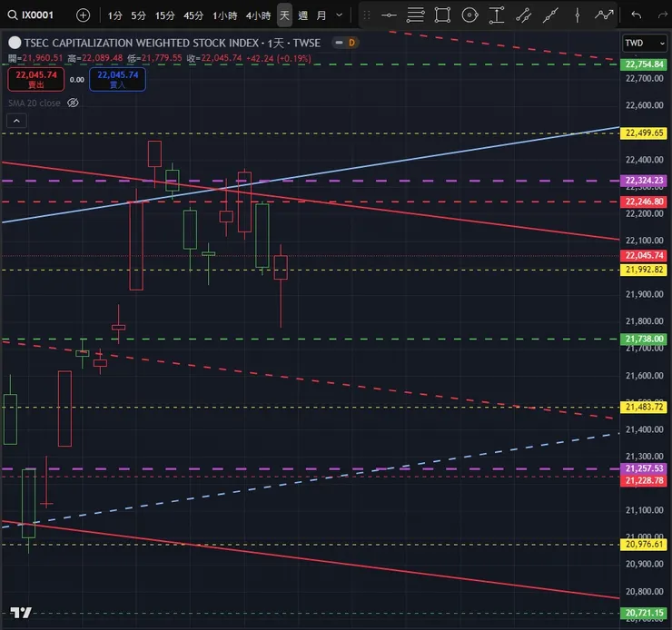The height and width of the screenshot is (630, 672).
Task: Switch to 週 weekly timeframe
Action: [x=303, y=15]
